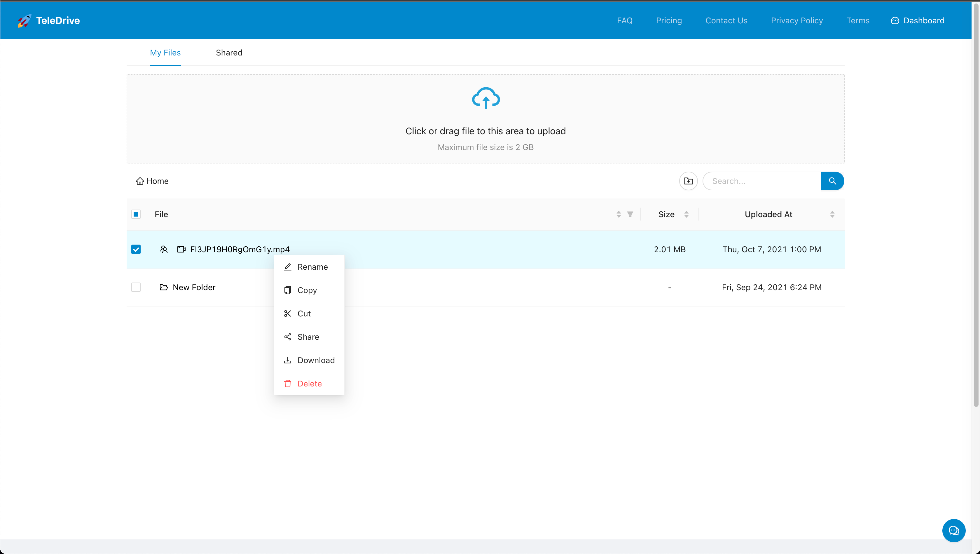Click the Pricing navigation link

coord(669,20)
